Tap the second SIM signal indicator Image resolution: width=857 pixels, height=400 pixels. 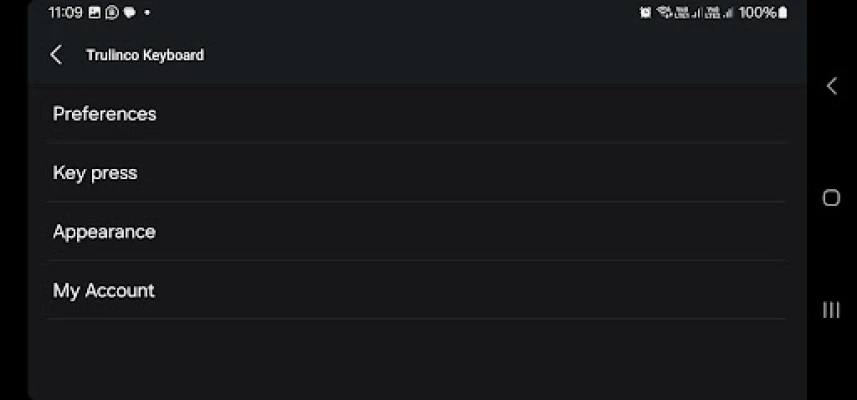(720, 13)
